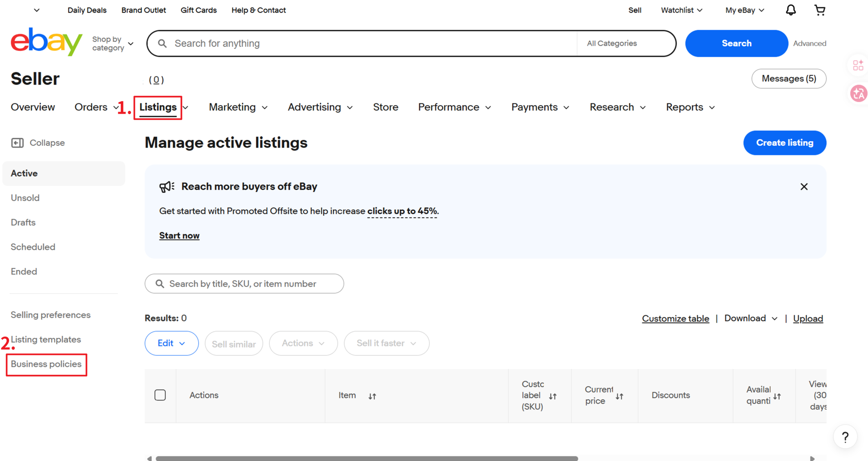Viewport: 868px width, 461px height.
Task: Sort the table by Item column
Action: 372,396
